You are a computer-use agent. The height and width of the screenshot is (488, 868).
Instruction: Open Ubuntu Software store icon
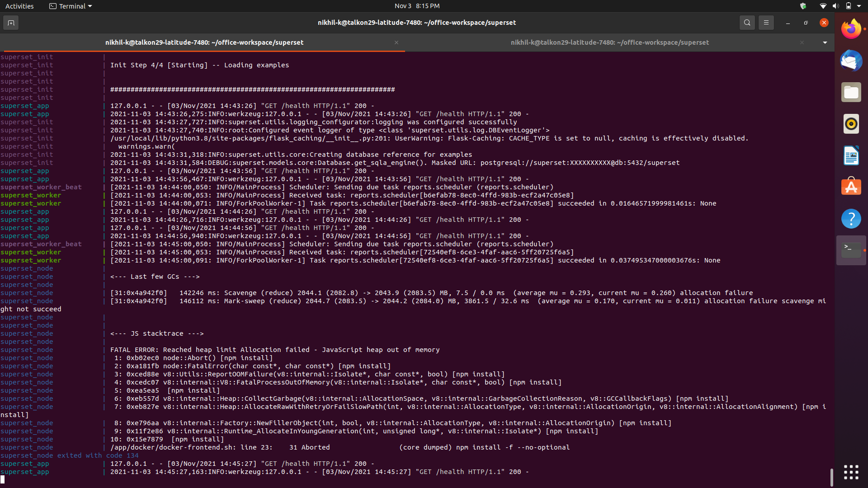point(851,187)
